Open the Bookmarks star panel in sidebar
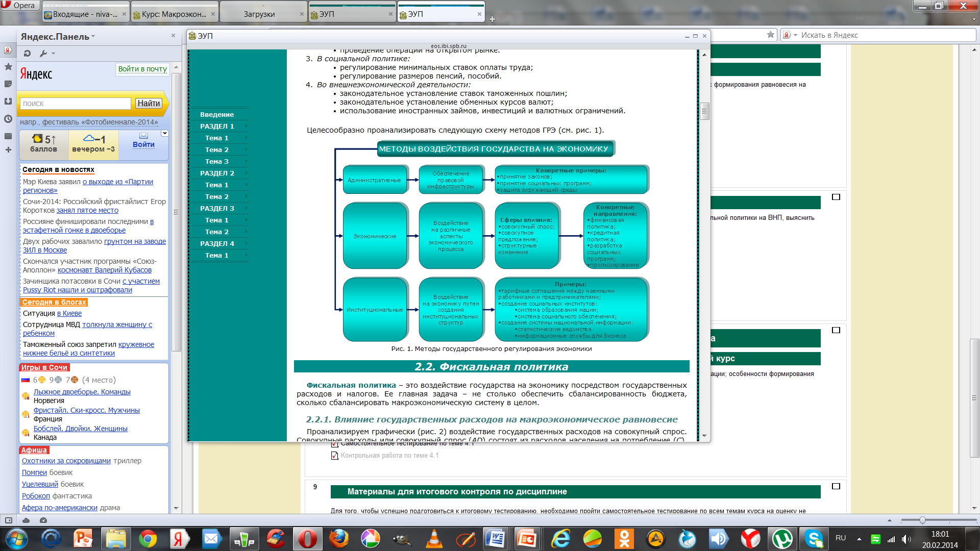980x551 pixels. click(8, 67)
